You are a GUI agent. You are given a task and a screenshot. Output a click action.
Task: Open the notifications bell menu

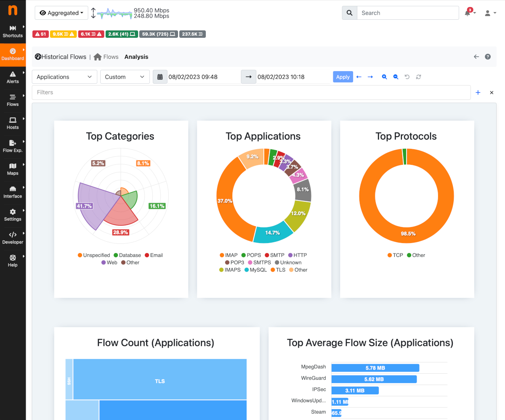[468, 13]
